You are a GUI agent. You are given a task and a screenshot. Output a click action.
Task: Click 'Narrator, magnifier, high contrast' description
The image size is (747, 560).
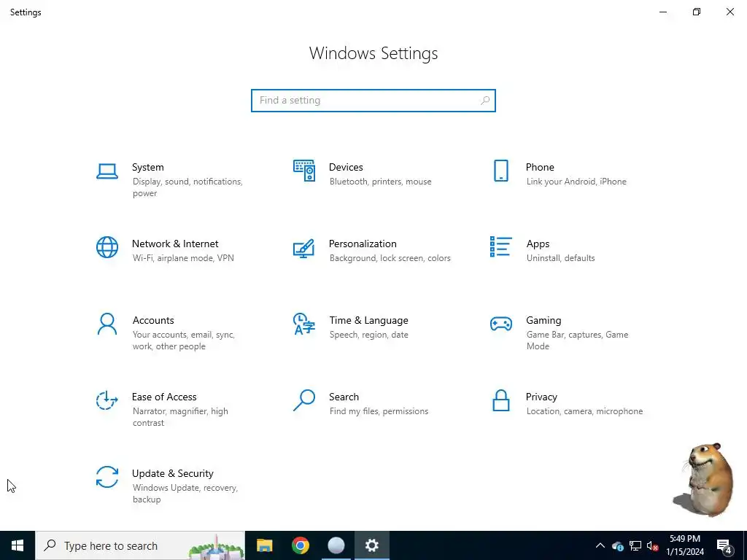coord(180,416)
